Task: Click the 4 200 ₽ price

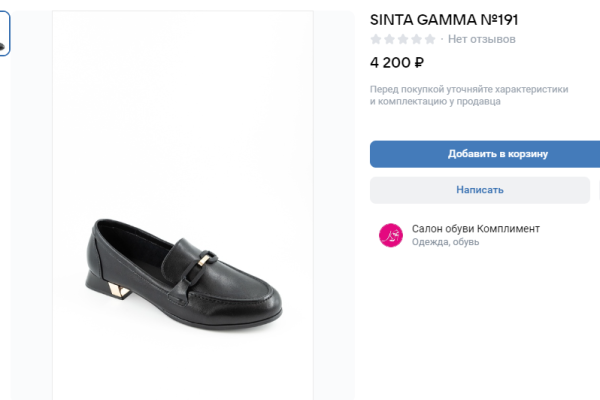Action: click(x=397, y=62)
